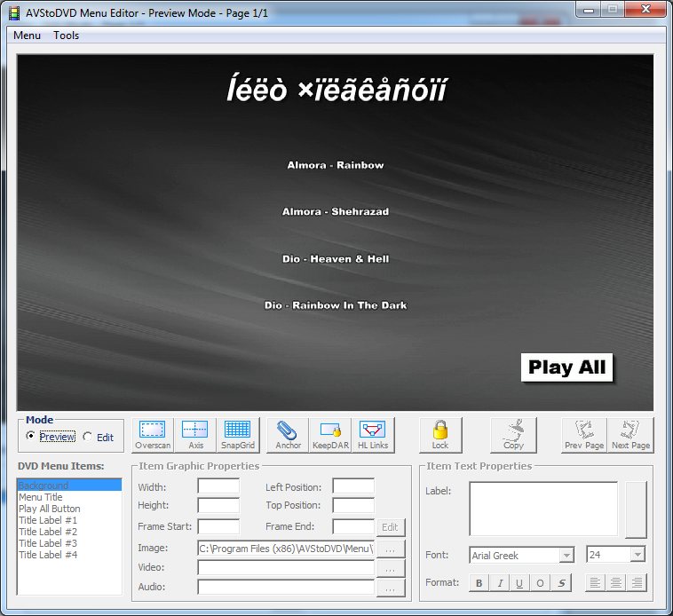The width and height of the screenshot is (673, 616).
Task: Click the garbled menu title text in preview
Action: point(336,89)
